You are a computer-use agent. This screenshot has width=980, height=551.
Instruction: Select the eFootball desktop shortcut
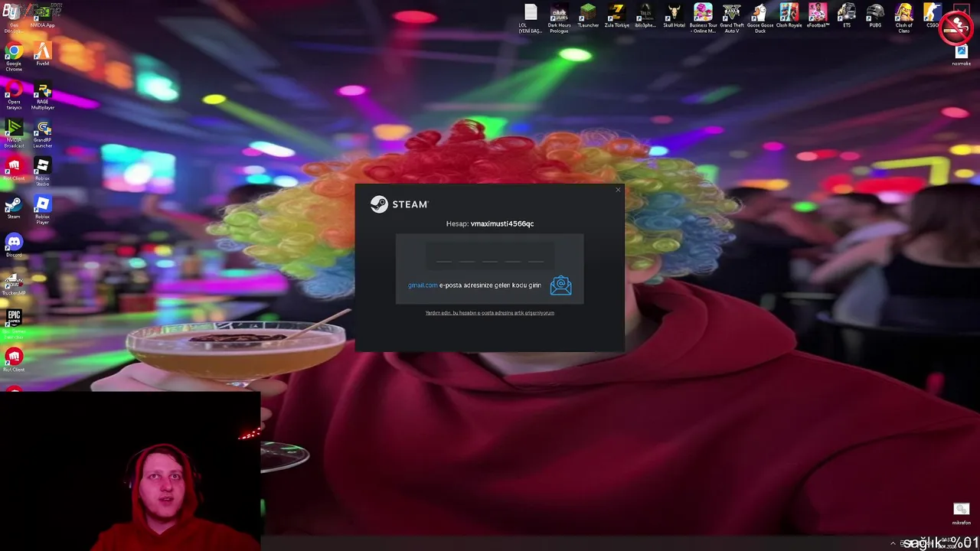coord(818,15)
